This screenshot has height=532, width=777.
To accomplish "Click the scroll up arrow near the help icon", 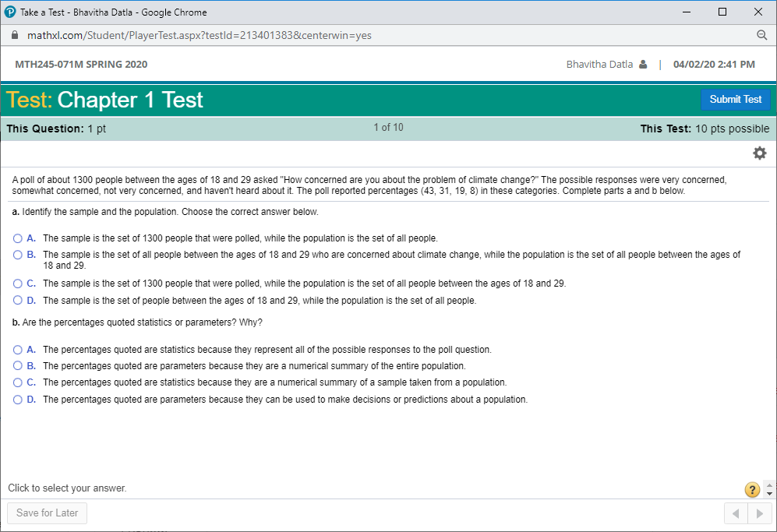I will click(770, 484).
